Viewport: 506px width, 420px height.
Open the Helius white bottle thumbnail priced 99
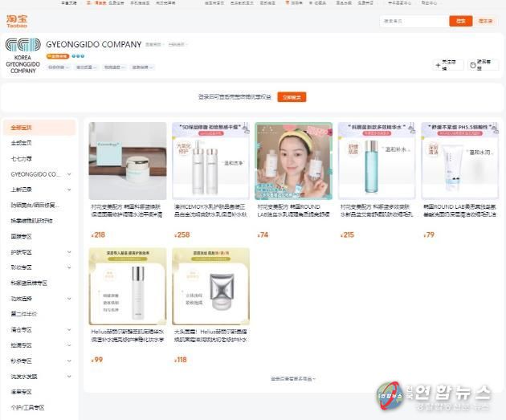(x=128, y=286)
